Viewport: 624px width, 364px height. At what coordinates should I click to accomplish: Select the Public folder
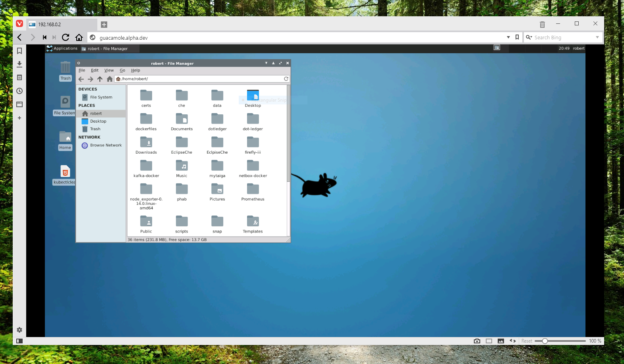(x=146, y=224)
